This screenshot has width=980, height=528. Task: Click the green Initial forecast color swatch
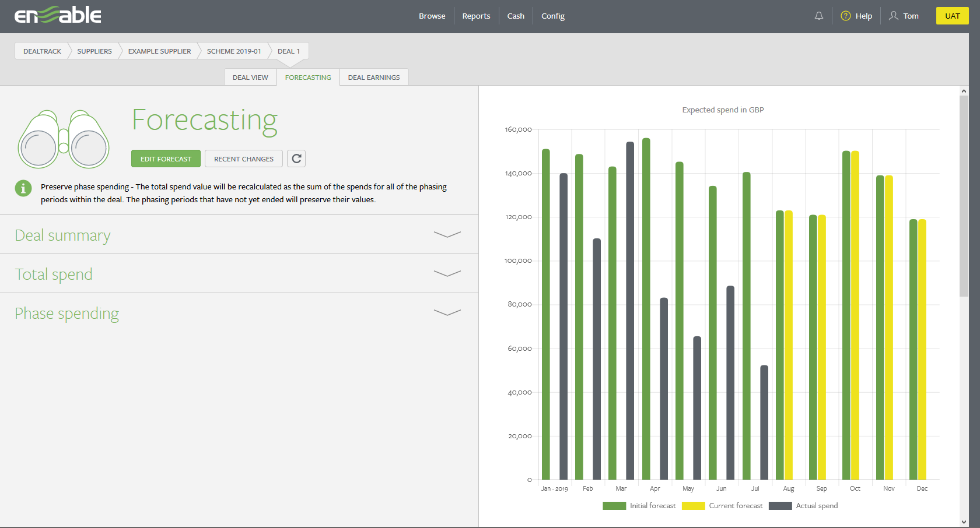pyautogui.click(x=614, y=506)
